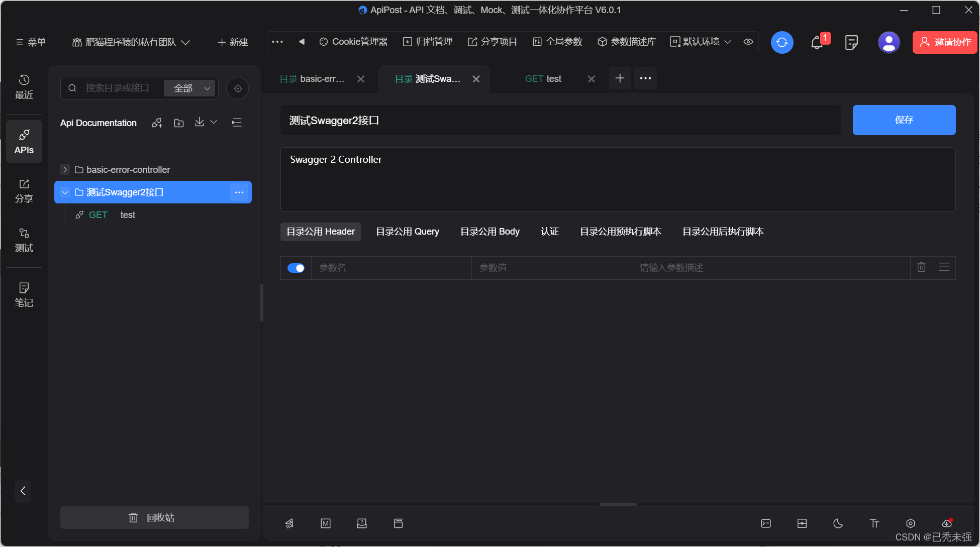Screen dimensions: 980x547
Task: Select the 目录公用 Body tab
Action: [x=490, y=232]
